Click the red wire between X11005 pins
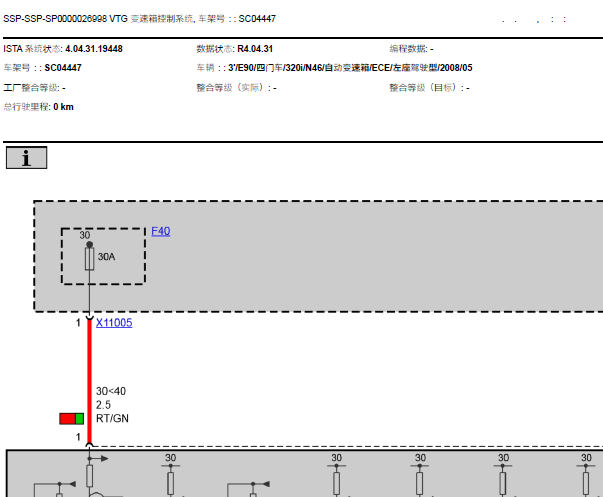 [x=90, y=381]
